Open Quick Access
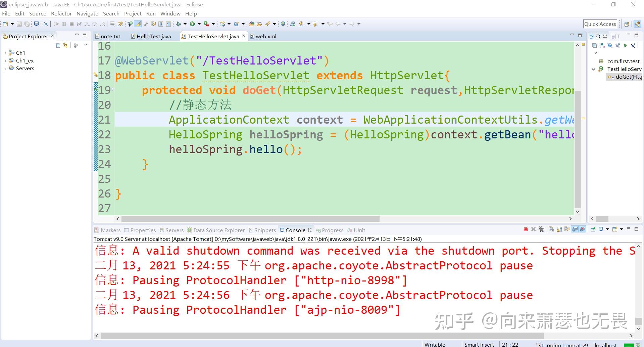This screenshot has height=347, width=644. coord(600,24)
